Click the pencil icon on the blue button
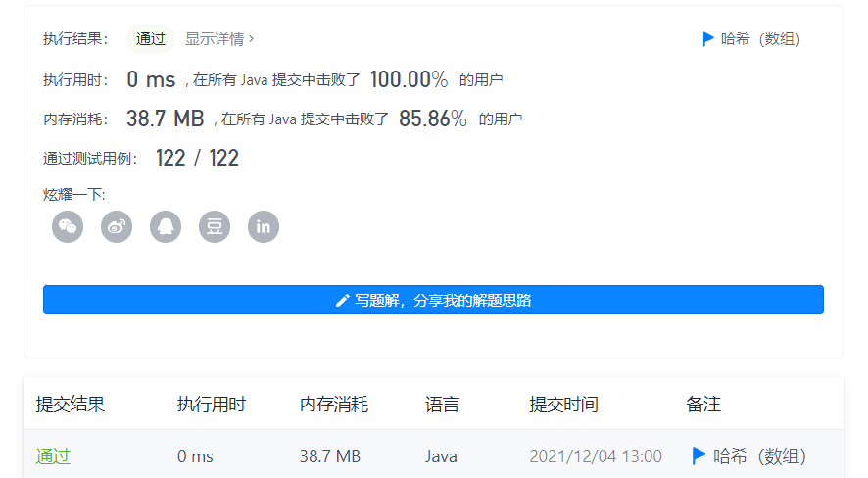Screen dimensions: 868x478 343,300
